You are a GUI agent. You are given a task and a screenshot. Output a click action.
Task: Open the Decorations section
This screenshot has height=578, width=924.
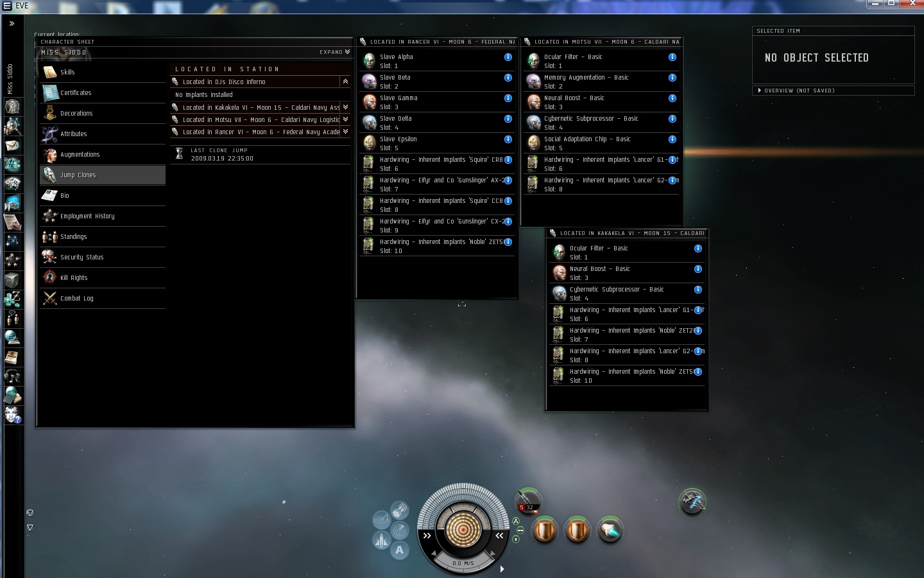(x=103, y=114)
